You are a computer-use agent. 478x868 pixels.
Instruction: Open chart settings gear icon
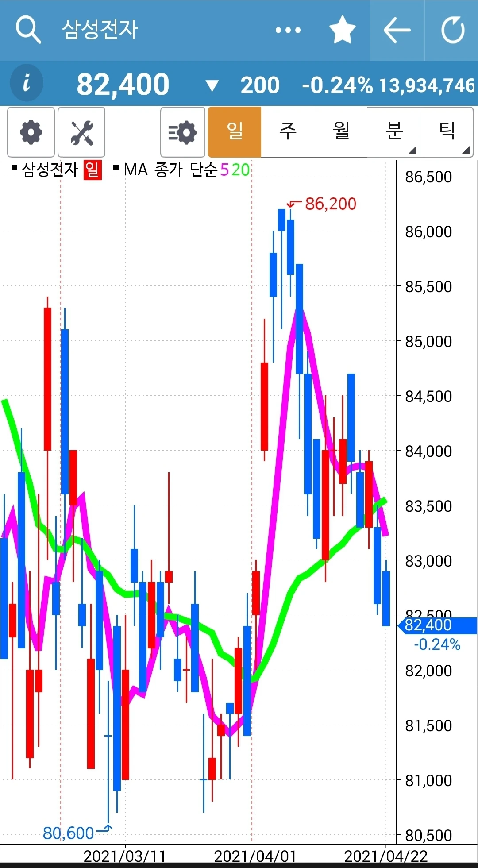pyautogui.click(x=31, y=132)
